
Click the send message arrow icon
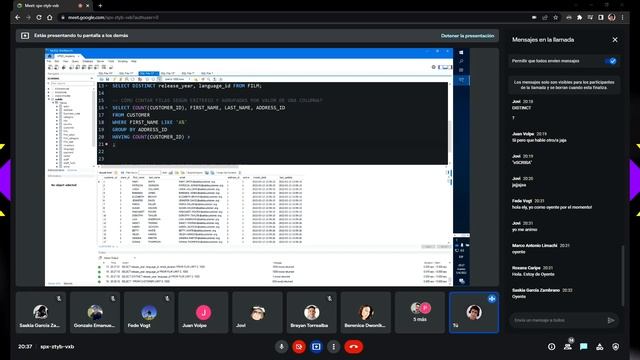(611, 320)
